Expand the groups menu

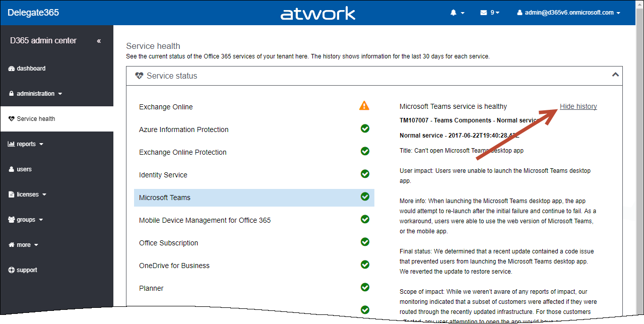(x=25, y=220)
